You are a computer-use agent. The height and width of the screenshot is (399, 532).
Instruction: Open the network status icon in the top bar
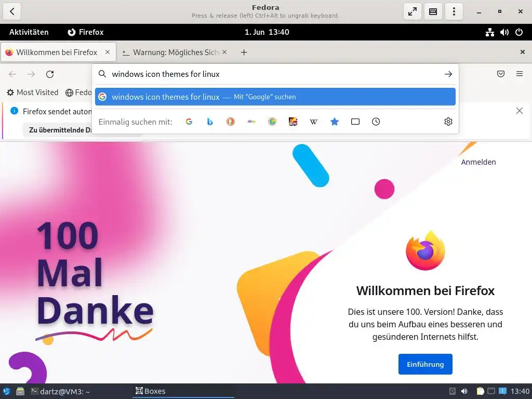click(489, 32)
